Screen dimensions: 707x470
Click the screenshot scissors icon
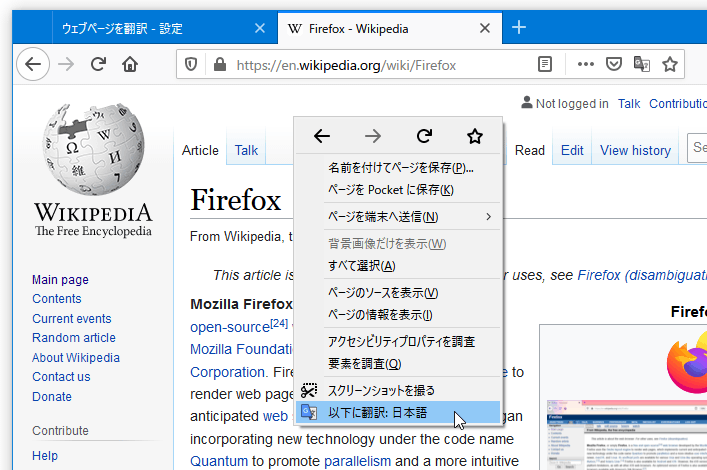click(x=309, y=390)
